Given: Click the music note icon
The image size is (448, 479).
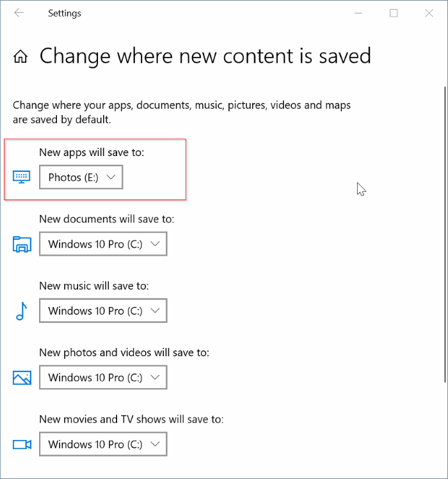Looking at the screenshot, I should [x=21, y=311].
